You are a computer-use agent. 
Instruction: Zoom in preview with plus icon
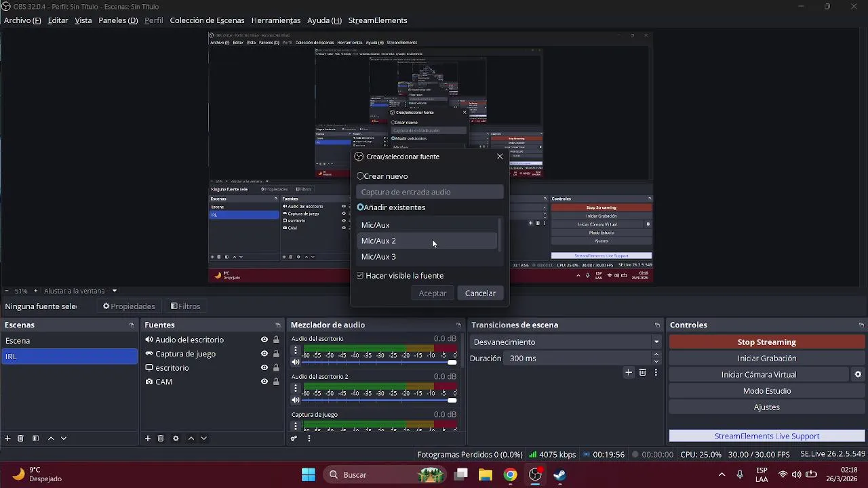(36, 291)
